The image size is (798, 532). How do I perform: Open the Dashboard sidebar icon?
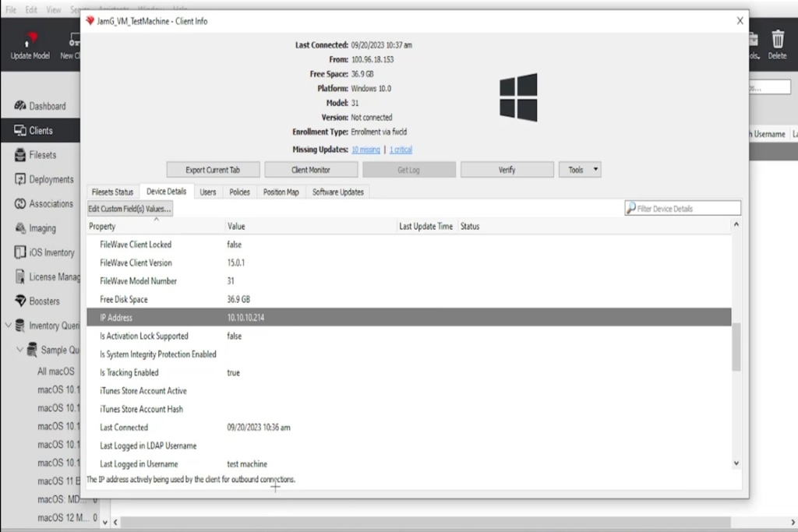[20, 106]
